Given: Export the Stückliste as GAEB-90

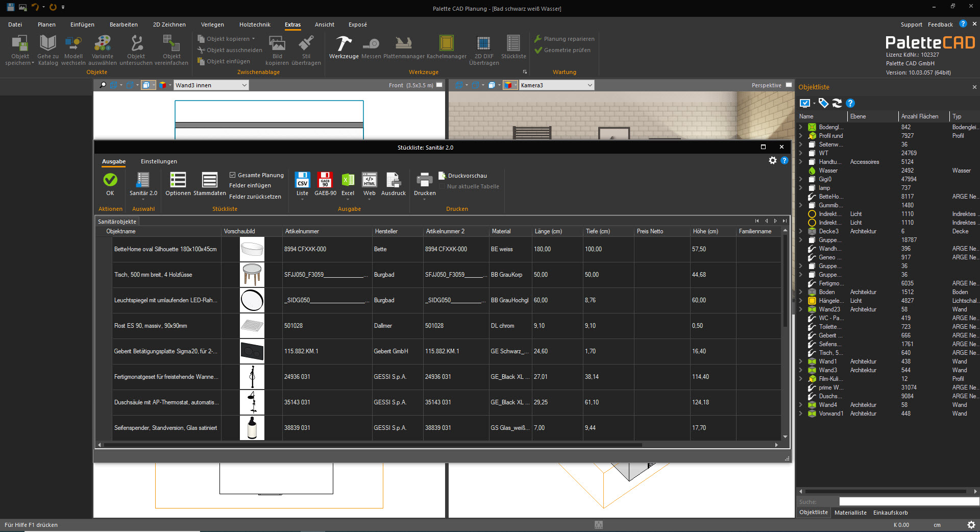Looking at the screenshot, I should pos(325,184).
